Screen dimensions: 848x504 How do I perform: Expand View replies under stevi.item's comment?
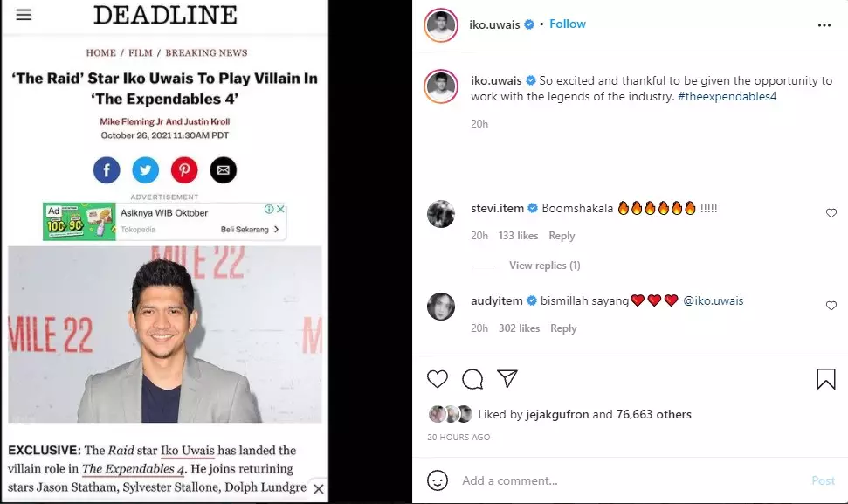[x=544, y=265]
